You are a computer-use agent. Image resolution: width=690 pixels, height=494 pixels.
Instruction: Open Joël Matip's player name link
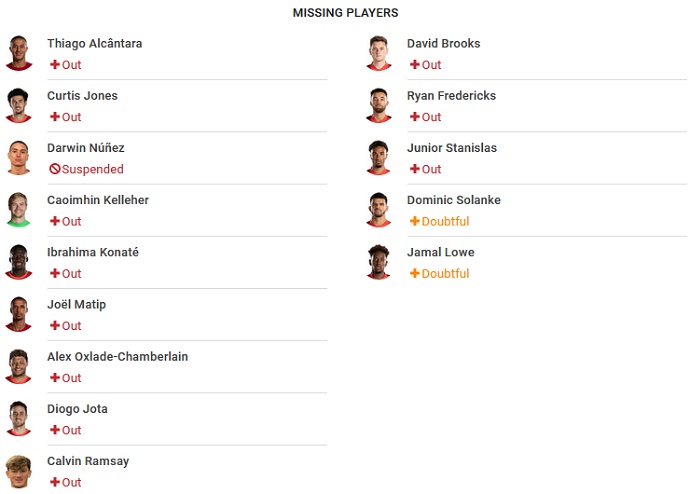76,304
